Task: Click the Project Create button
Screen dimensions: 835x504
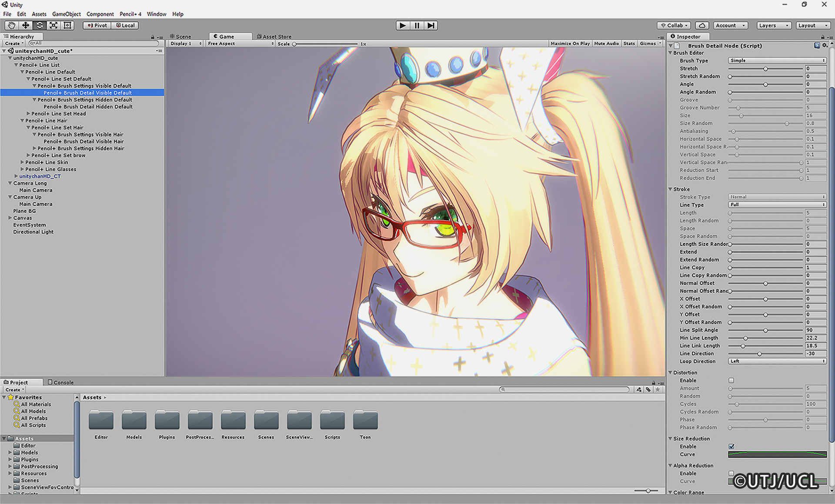Action: point(15,390)
